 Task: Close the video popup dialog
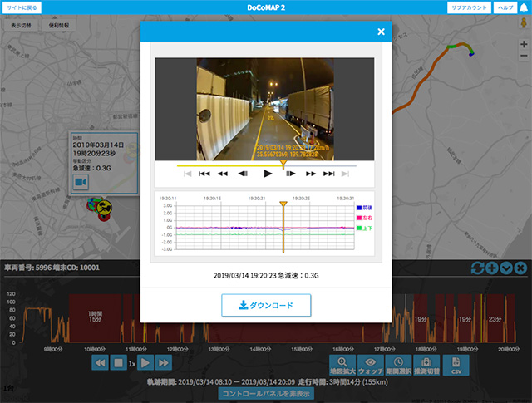coord(381,32)
